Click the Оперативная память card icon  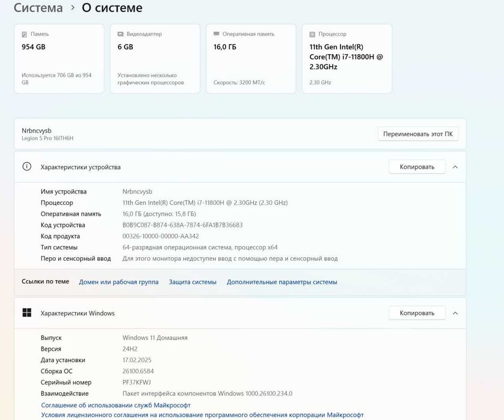[x=217, y=34]
